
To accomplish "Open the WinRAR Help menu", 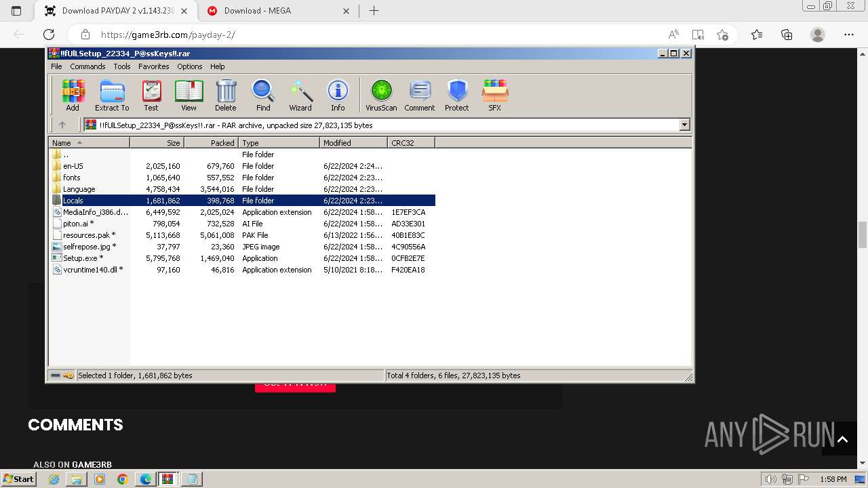I will [x=218, y=66].
